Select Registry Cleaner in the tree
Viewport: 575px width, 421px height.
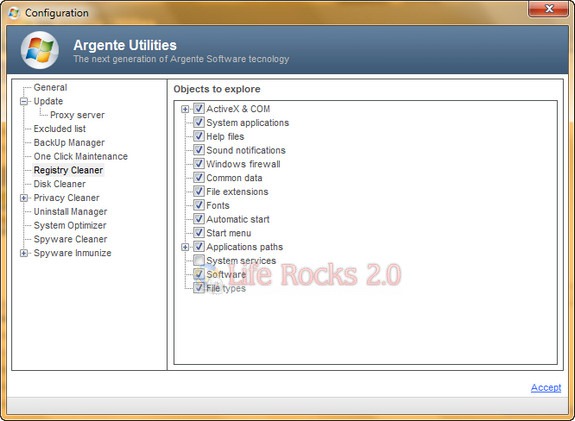(68, 170)
